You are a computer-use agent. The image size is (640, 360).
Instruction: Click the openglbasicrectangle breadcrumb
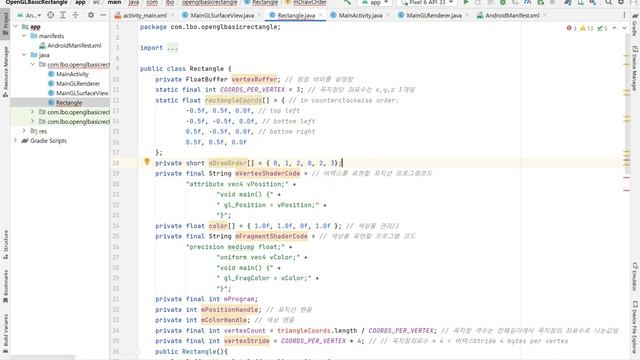pos(209,2)
